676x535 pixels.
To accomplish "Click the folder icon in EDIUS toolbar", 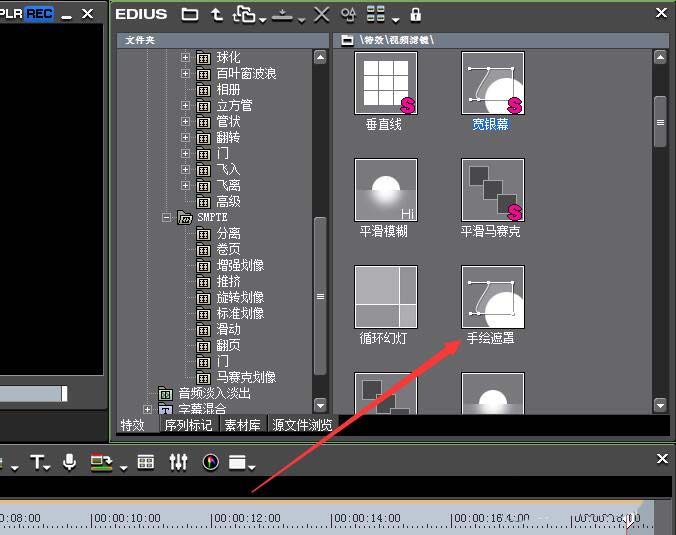I will [x=190, y=14].
